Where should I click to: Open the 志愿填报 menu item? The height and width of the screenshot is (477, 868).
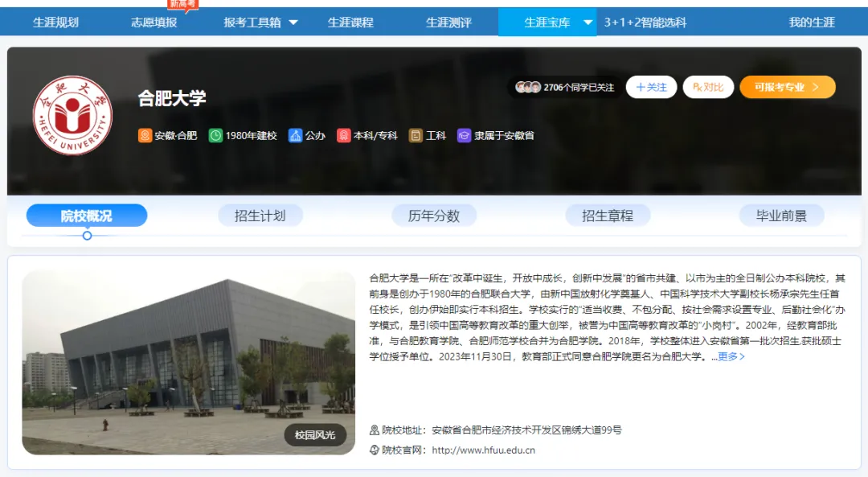(x=154, y=23)
